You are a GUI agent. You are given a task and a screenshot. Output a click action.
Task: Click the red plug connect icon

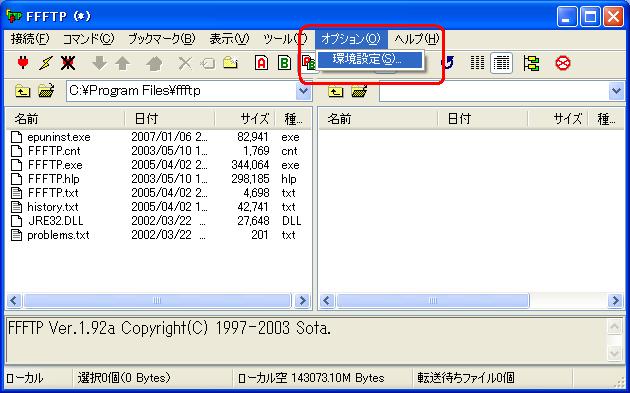23,63
